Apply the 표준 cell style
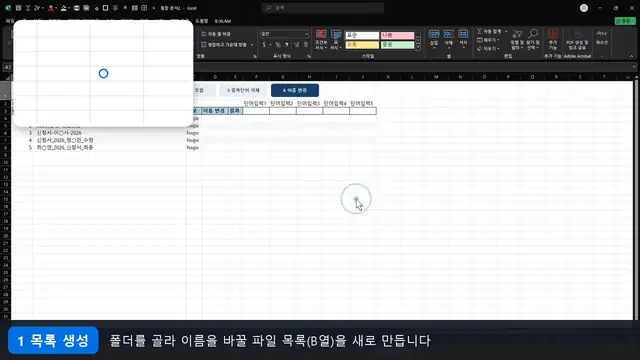Viewport: 640px width, 360px height. click(362, 36)
